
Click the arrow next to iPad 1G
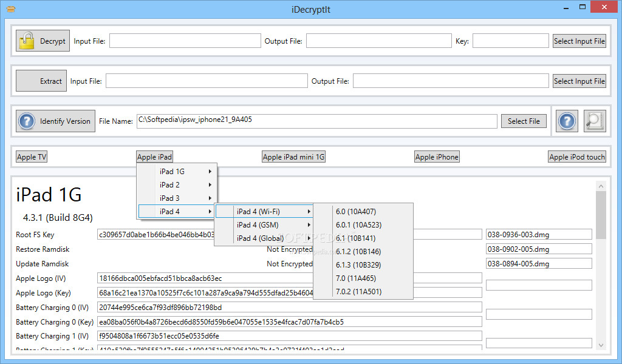point(210,172)
